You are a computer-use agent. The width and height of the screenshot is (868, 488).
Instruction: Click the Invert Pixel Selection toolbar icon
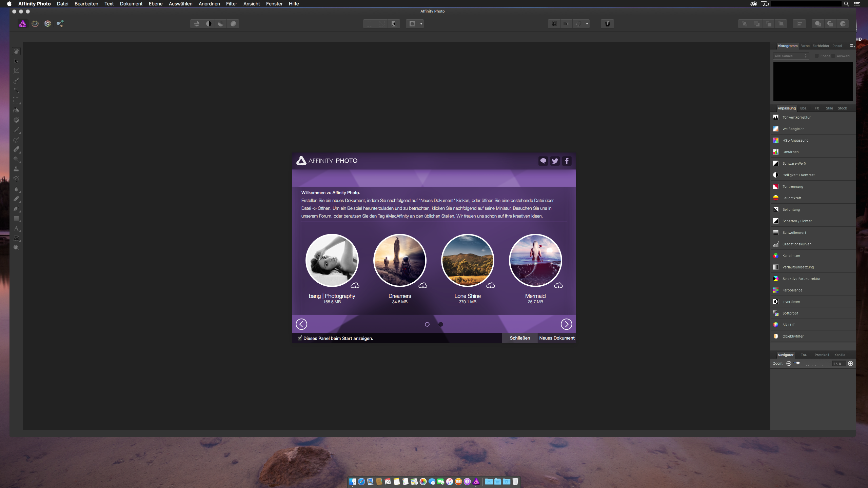point(394,24)
